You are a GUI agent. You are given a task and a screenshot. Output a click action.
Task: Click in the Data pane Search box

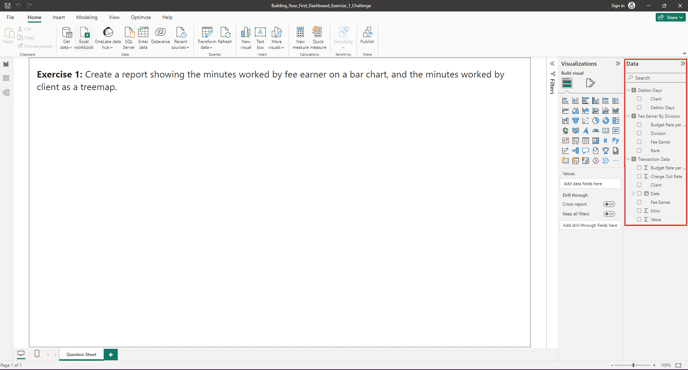(656, 78)
